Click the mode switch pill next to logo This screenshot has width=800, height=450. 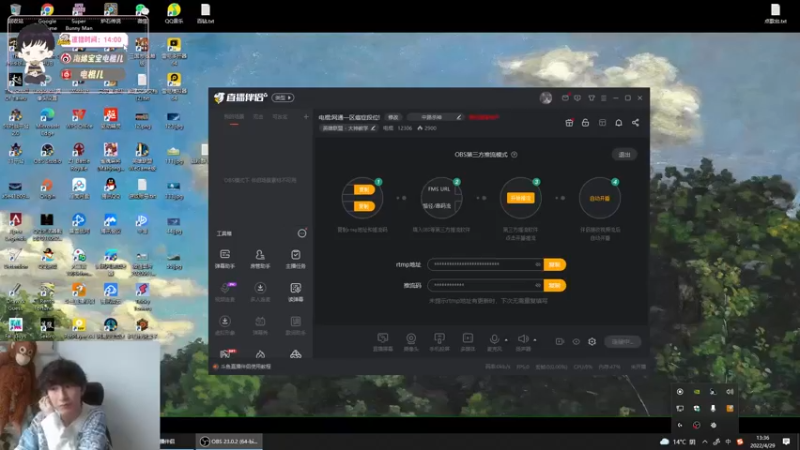283,97
